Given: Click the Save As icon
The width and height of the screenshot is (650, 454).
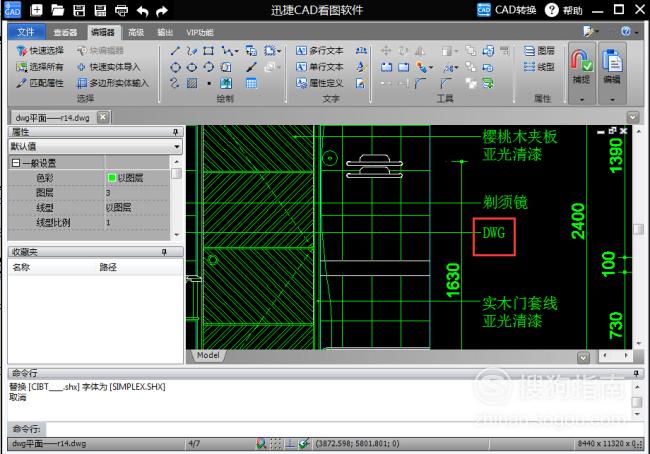Looking at the screenshot, I should (100, 10).
